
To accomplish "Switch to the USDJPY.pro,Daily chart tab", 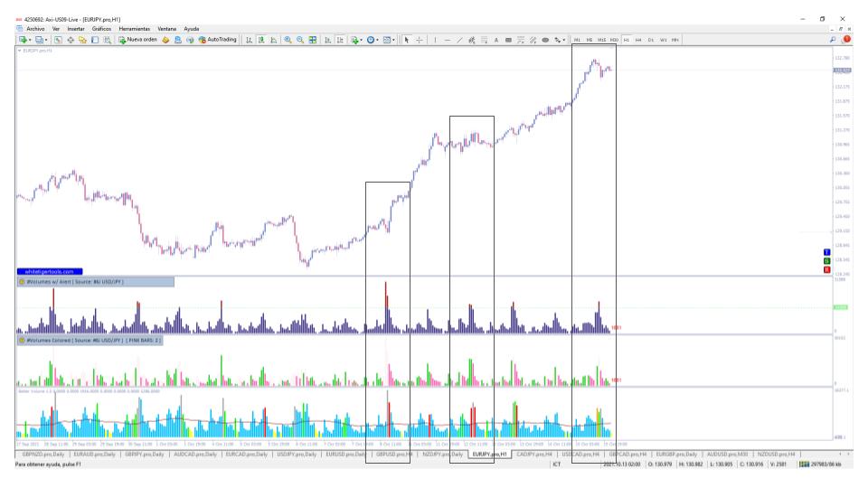I will click(x=297, y=455).
